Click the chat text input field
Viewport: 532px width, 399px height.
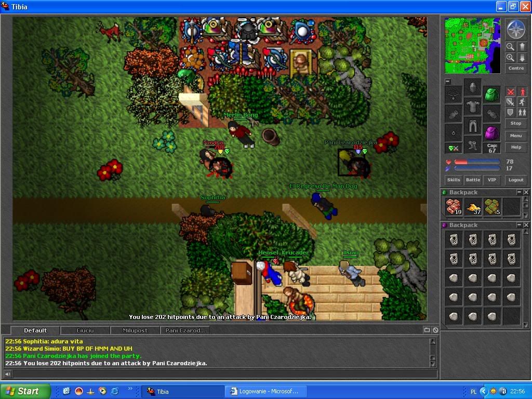pyautogui.click(x=224, y=374)
